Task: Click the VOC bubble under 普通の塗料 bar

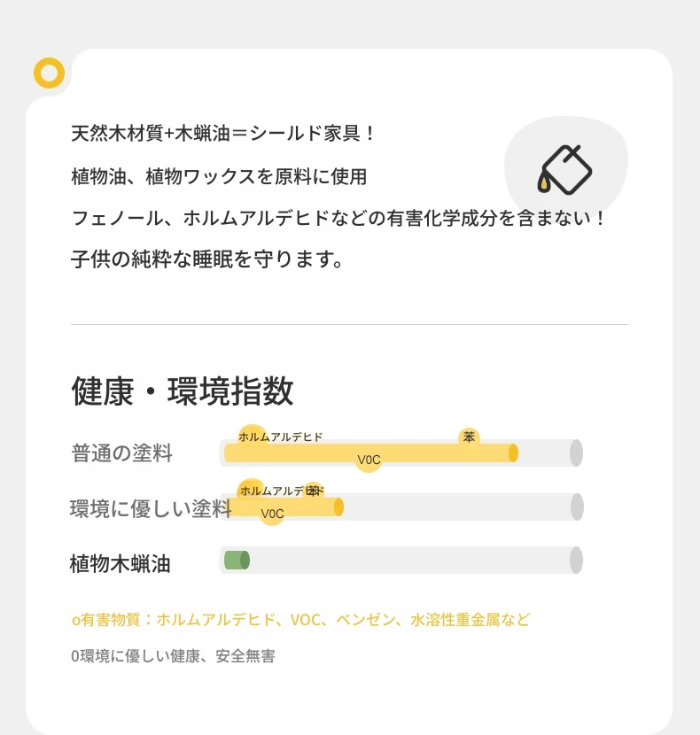Action: [x=369, y=460]
